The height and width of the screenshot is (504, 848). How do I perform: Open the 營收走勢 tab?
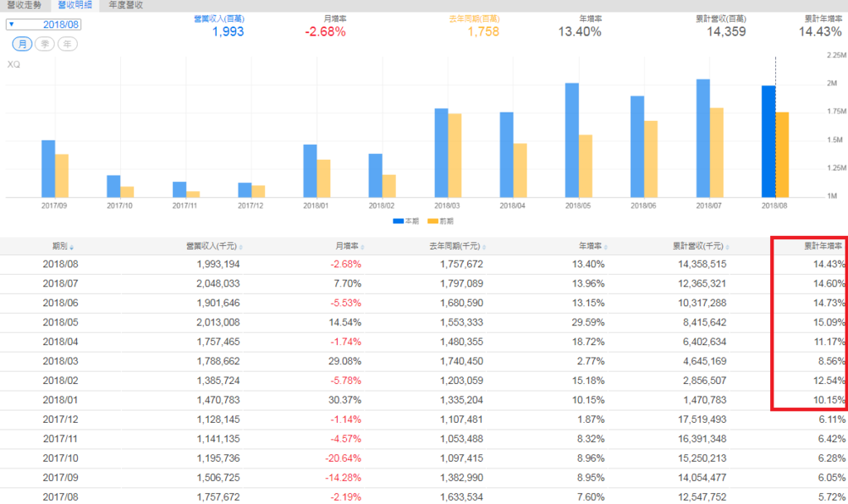tap(24, 5)
